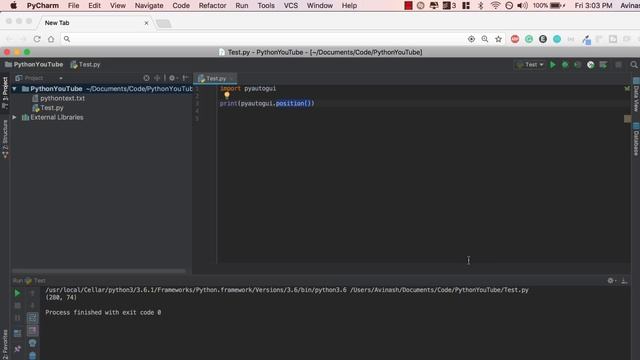
Task: Open the Tools menu
Action: 266,6
